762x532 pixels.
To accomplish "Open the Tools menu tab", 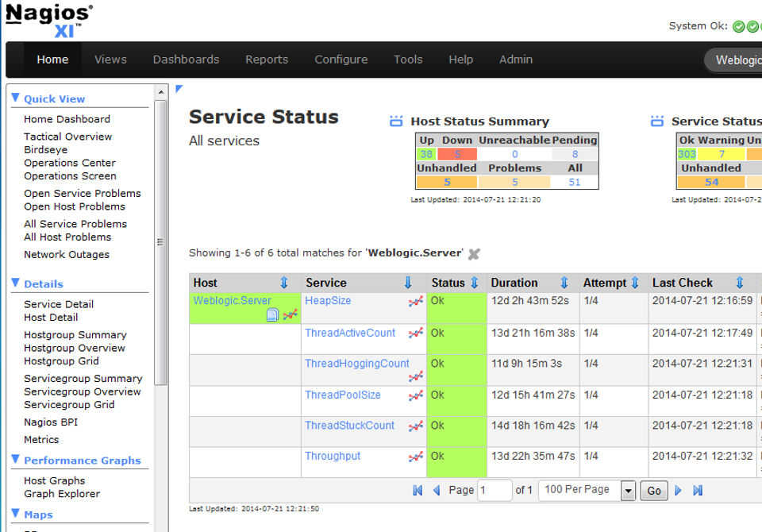I will (408, 60).
